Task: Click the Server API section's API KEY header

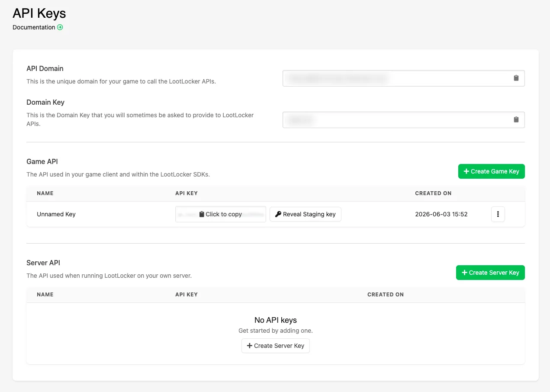Action: click(187, 295)
